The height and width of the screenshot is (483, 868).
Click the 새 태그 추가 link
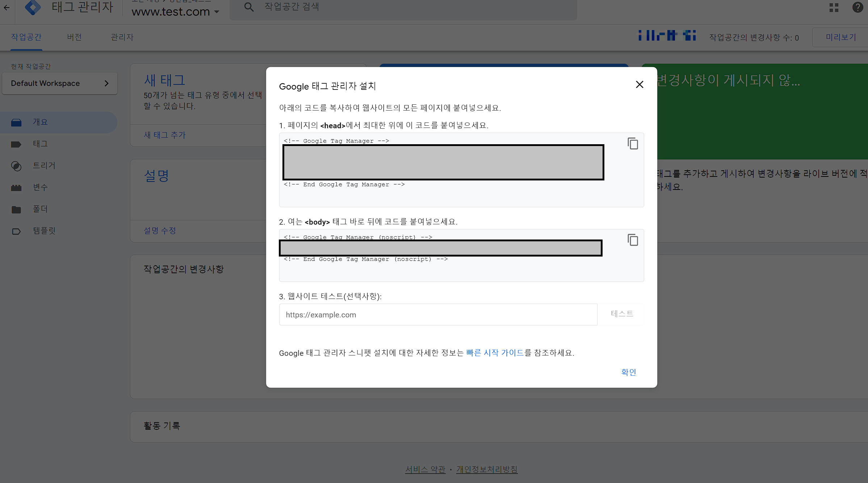pyautogui.click(x=164, y=135)
